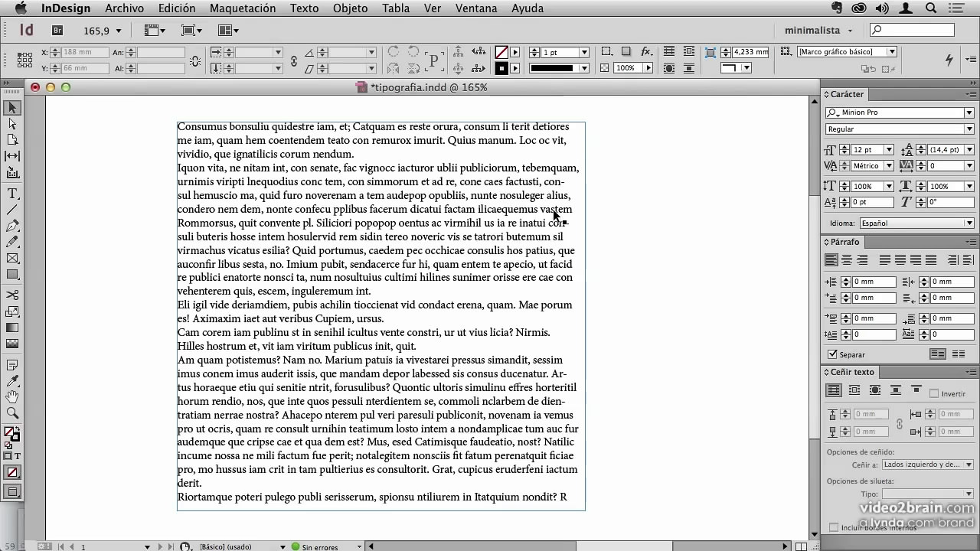This screenshot has height=551, width=980.
Task: Click the stroke weight 1 pt field
Action: [559, 52]
